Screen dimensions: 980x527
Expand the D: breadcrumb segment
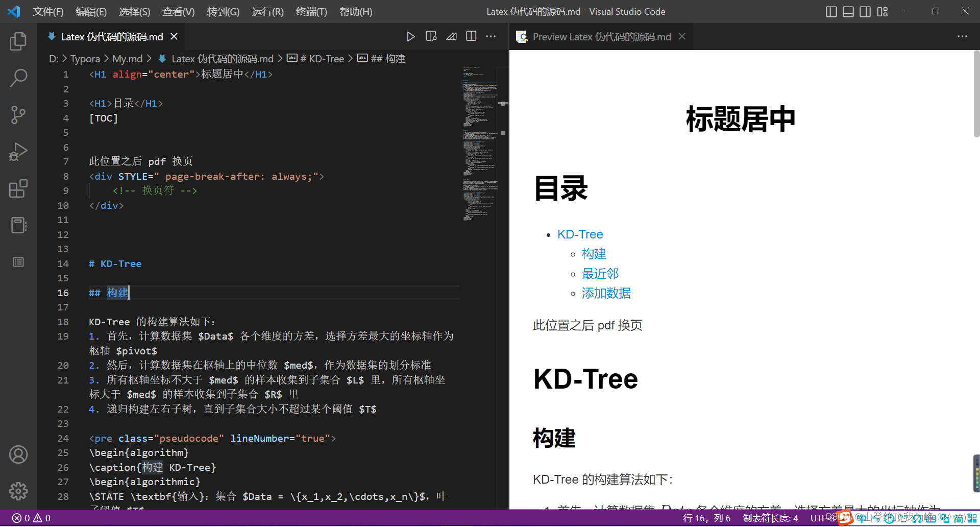click(x=54, y=59)
